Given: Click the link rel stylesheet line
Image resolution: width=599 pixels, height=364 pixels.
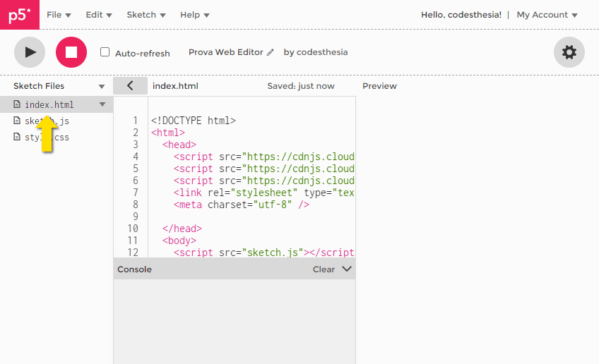Looking at the screenshot, I should tap(264, 193).
